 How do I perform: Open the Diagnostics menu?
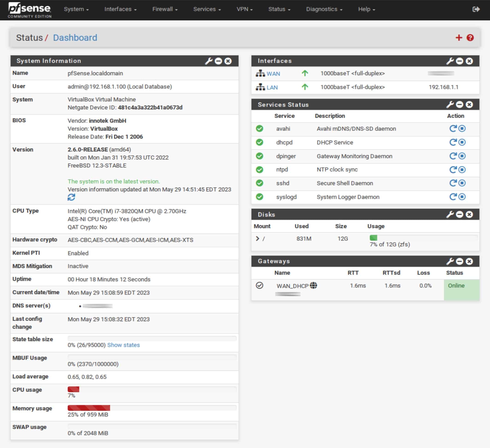click(x=324, y=9)
